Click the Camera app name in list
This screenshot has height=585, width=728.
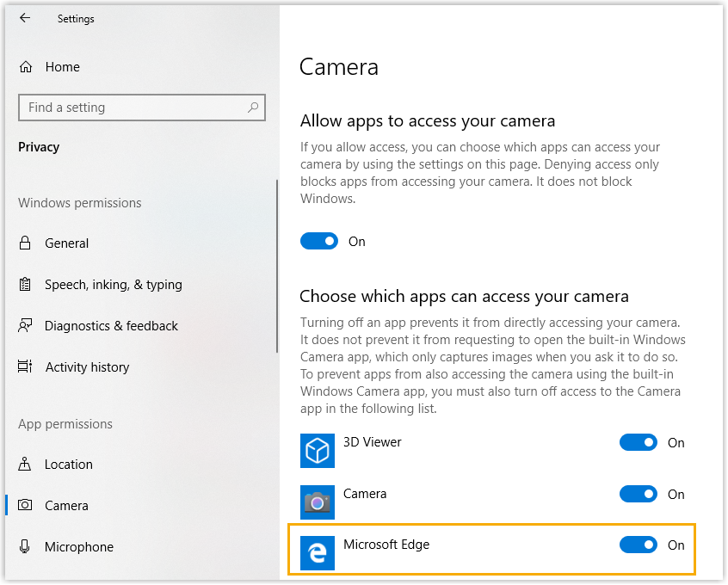point(365,494)
